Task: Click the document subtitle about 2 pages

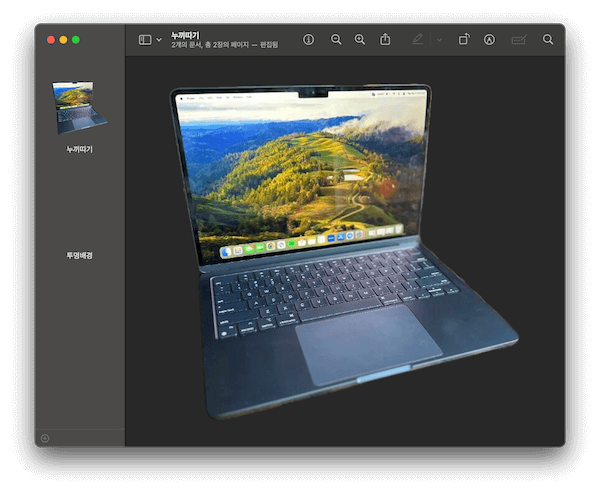Action: (225, 45)
